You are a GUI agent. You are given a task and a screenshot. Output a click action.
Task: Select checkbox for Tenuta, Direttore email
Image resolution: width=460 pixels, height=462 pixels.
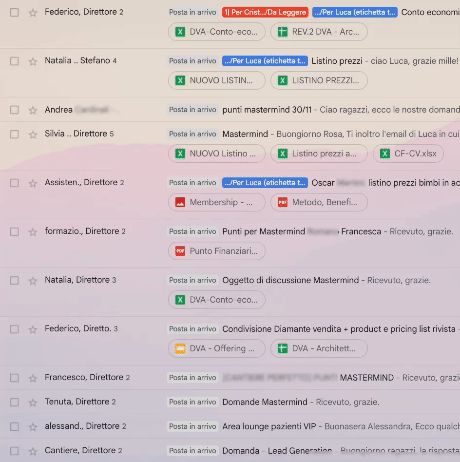[14, 402]
